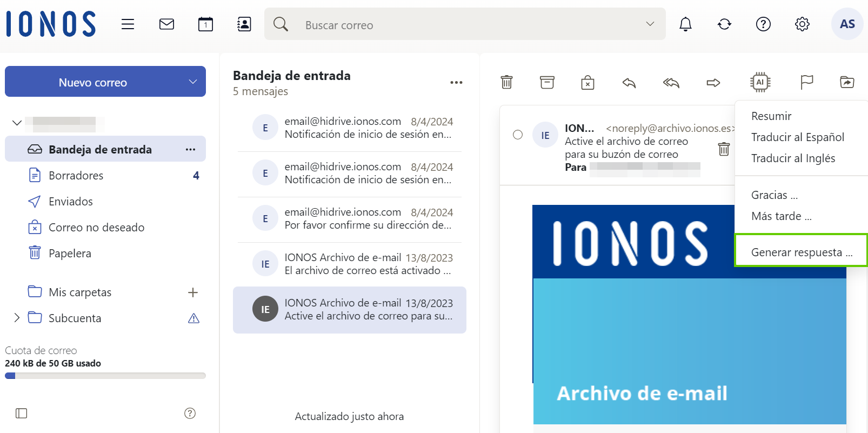Image resolution: width=868 pixels, height=433 pixels.
Task: Open the Borradores folder
Action: [105, 176]
